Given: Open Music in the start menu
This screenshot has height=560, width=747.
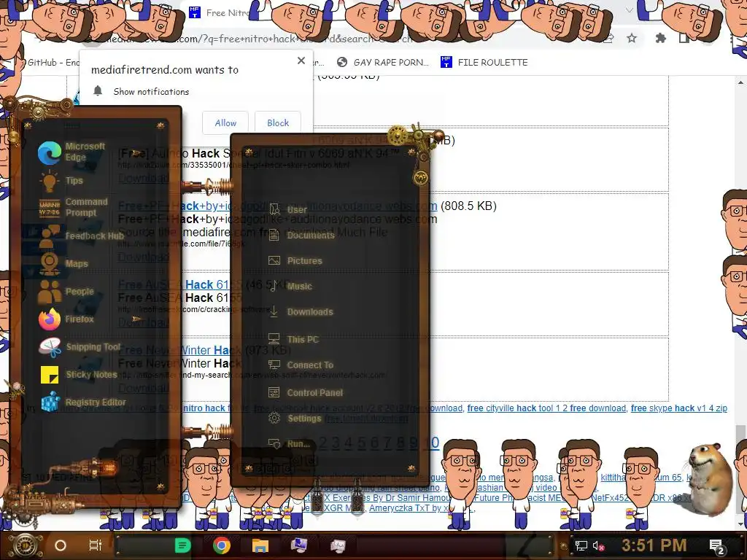Looking at the screenshot, I should coord(290,286).
